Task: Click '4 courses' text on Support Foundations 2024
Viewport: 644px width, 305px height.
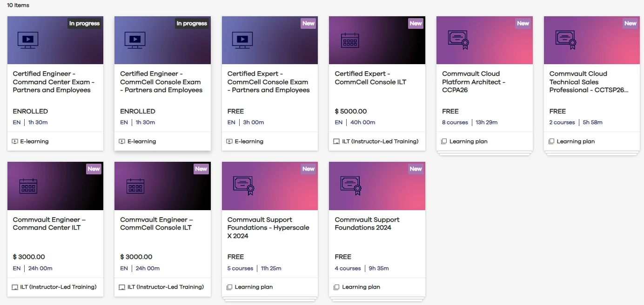Action: click(348, 269)
